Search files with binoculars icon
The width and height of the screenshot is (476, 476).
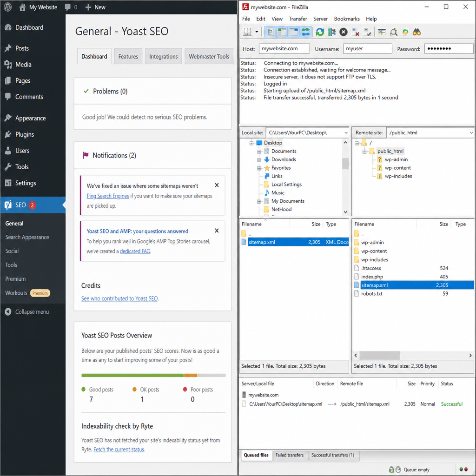(417, 32)
